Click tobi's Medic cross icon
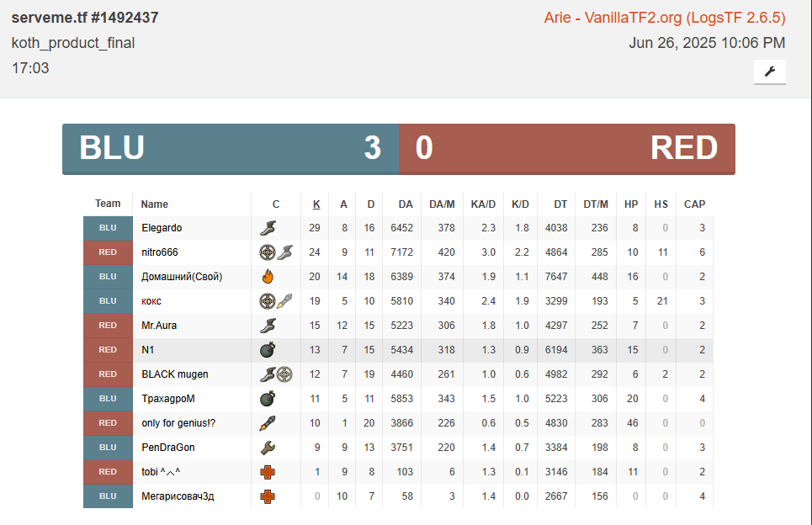Viewport: 812px width, 525px height. point(268,472)
